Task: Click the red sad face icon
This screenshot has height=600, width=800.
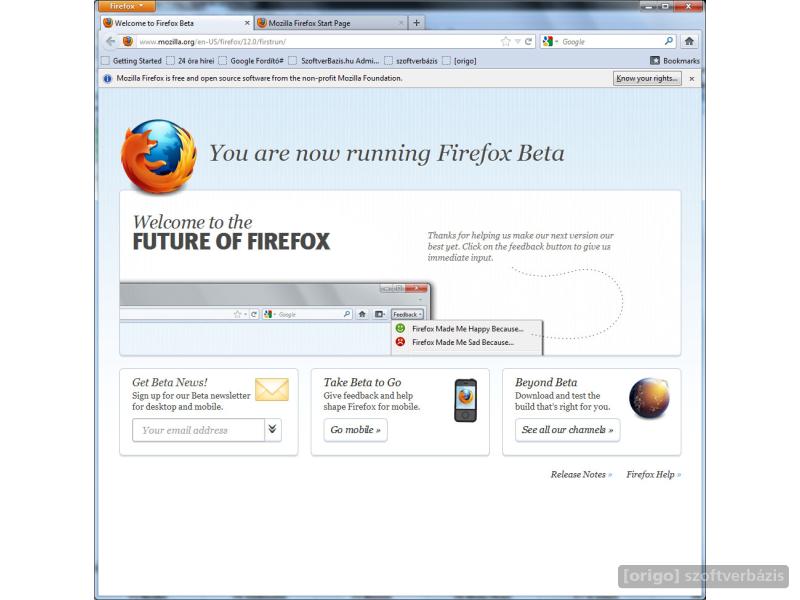Action: [401, 342]
